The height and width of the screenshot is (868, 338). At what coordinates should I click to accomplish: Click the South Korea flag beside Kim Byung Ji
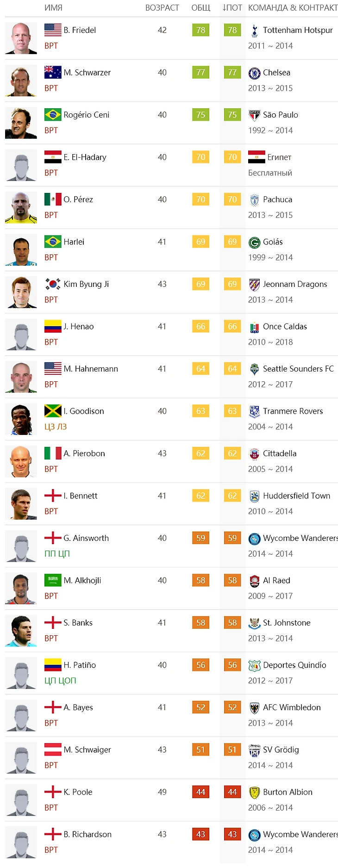(x=53, y=284)
